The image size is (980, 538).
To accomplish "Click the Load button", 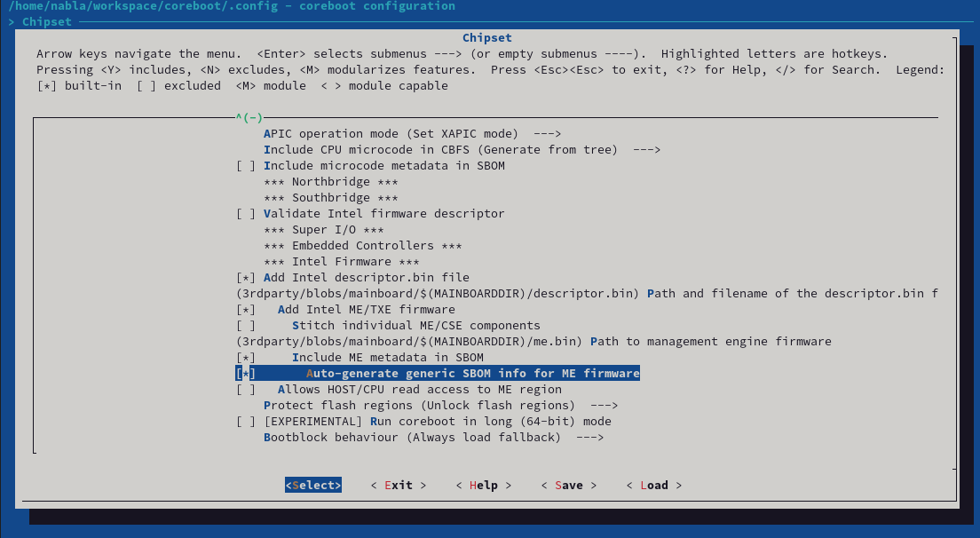I will (653, 485).
